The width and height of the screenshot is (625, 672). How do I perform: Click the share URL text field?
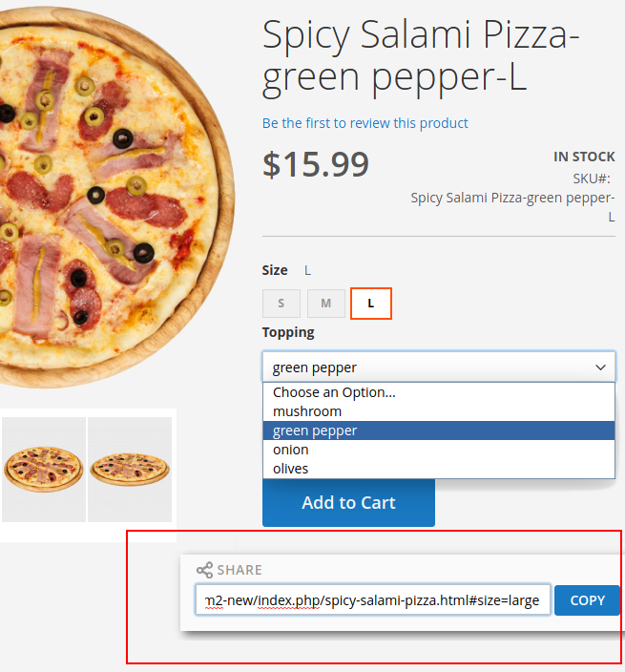pos(373,599)
